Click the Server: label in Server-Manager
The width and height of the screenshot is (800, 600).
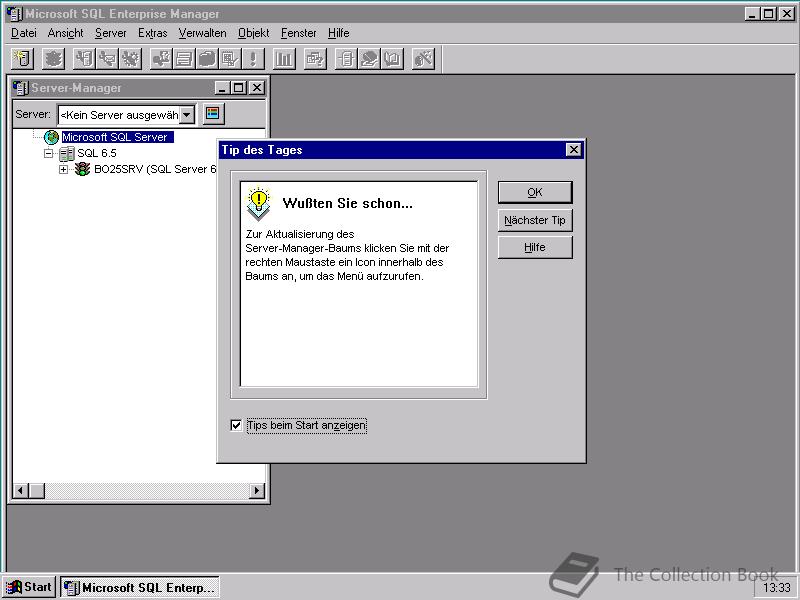tap(33, 114)
